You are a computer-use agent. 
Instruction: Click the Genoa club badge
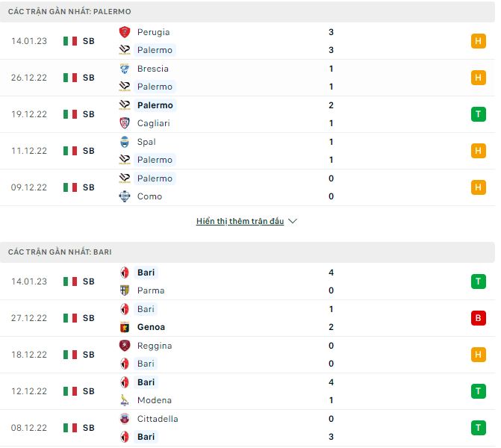125,327
